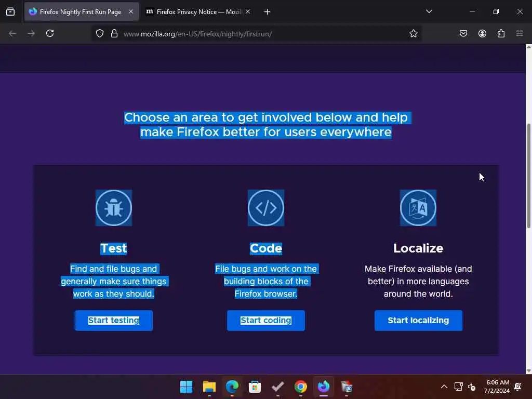Image resolution: width=532 pixels, height=399 pixels.
Task: Open Microsoft Store from taskbar
Action: point(255,387)
